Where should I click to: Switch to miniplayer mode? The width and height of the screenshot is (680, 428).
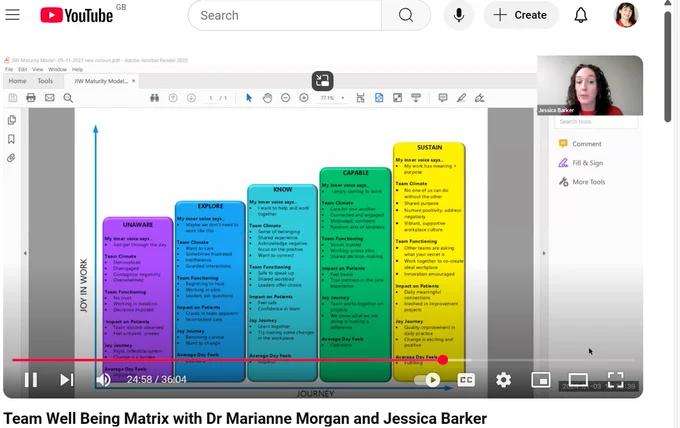click(x=541, y=380)
